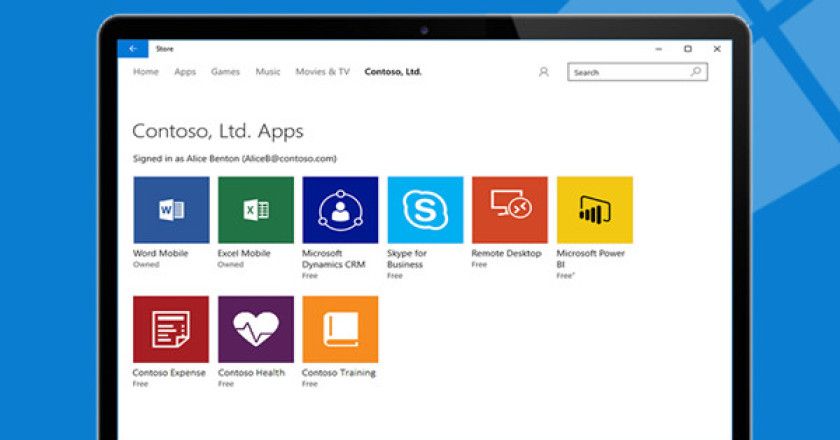Go back with the blue arrow button

point(133,49)
